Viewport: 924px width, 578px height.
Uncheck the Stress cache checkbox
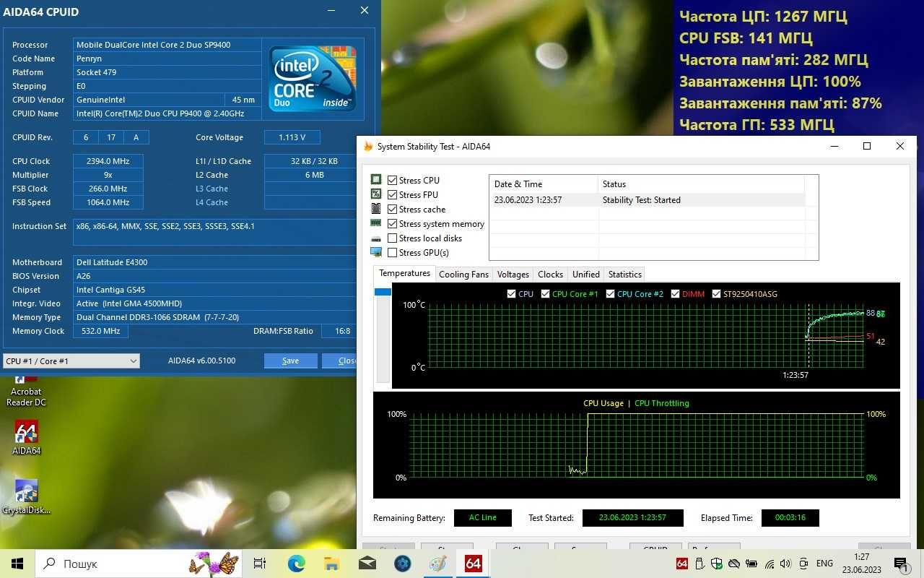[392, 209]
